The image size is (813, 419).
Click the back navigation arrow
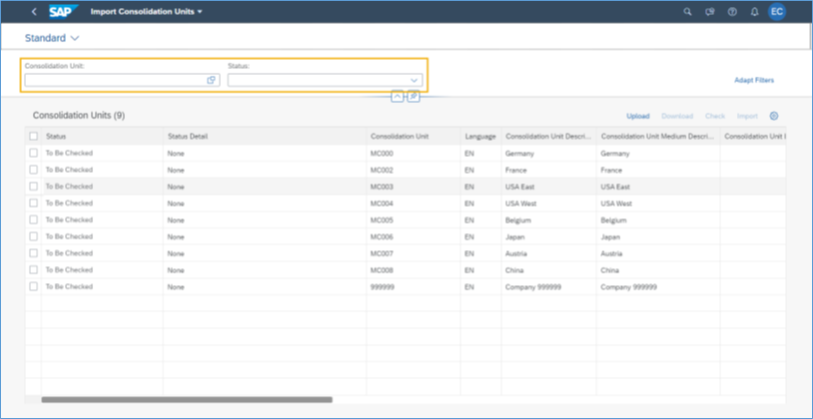[34, 12]
